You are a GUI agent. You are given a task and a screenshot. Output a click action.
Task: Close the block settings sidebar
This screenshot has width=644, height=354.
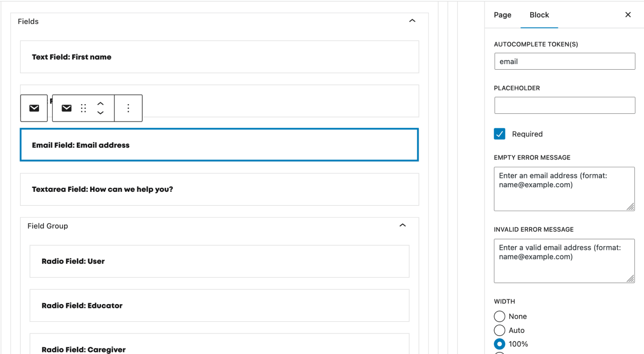tap(628, 14)
